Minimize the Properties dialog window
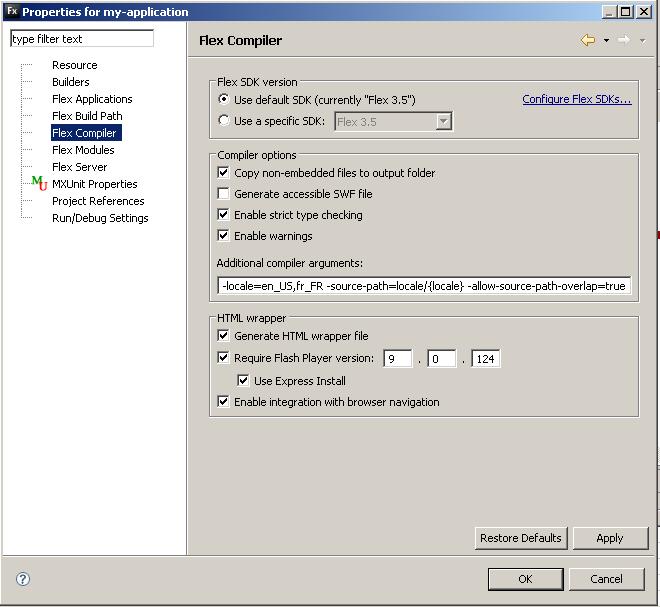 coord(609,12)
